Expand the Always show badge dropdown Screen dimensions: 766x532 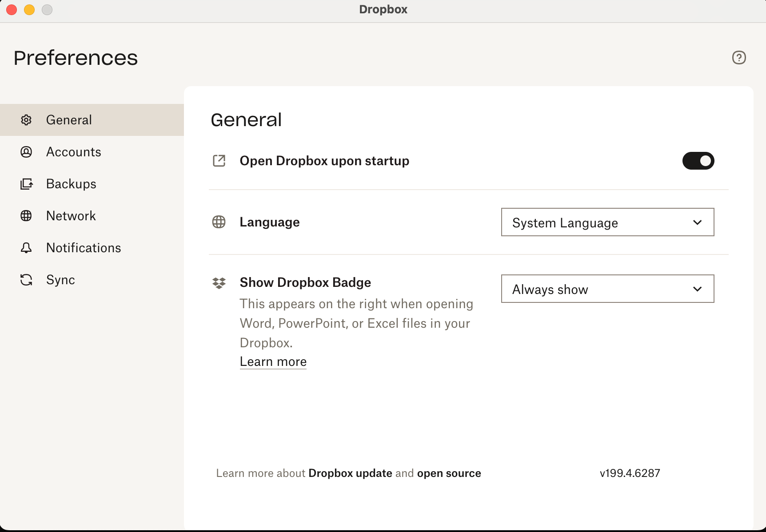tap(607, 289)
